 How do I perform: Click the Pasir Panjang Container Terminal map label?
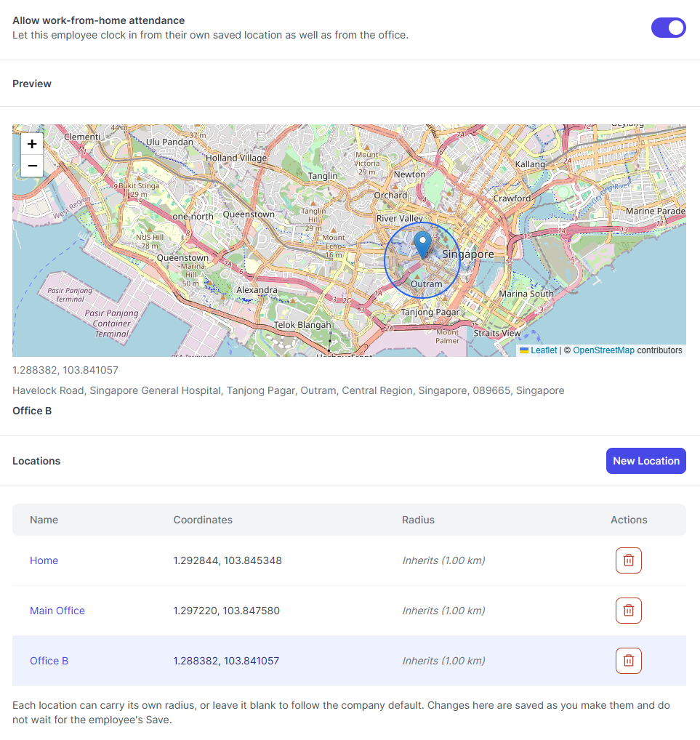pos(111,323)
